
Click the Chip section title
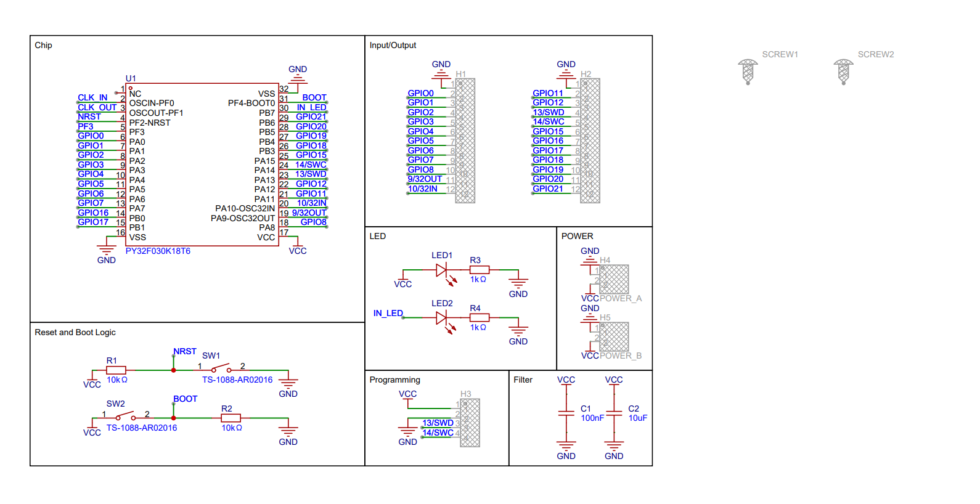coord(43,45)
